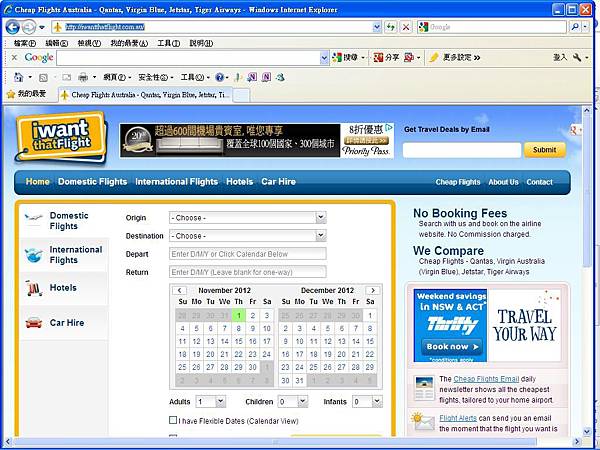Click the RSS feeds icon in command bar

click(x=43, y=78)
